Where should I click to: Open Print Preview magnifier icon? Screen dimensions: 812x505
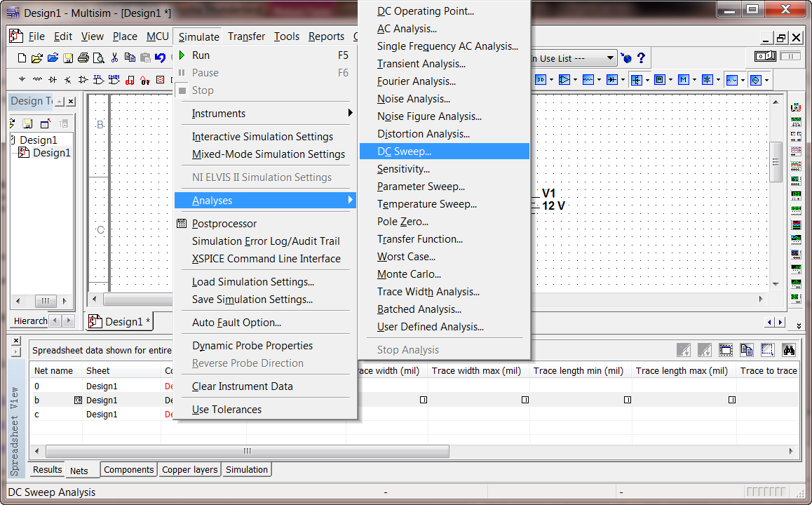pos(98,58)
